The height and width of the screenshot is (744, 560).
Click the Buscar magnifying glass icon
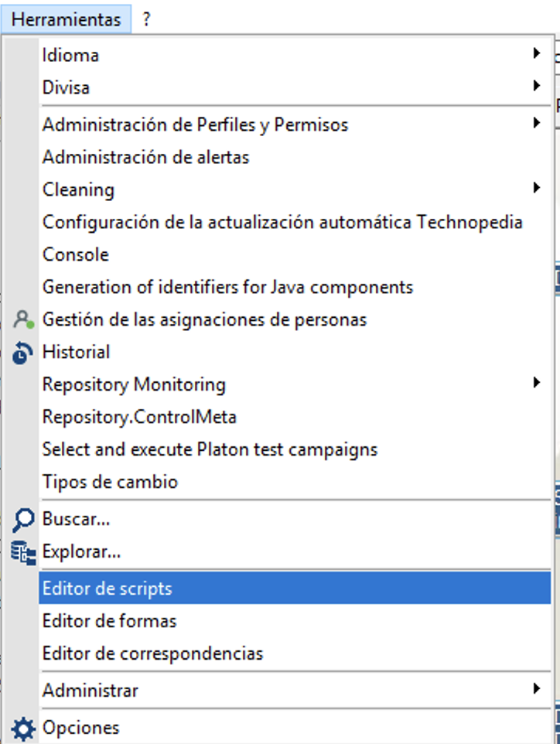click(23, 520)
